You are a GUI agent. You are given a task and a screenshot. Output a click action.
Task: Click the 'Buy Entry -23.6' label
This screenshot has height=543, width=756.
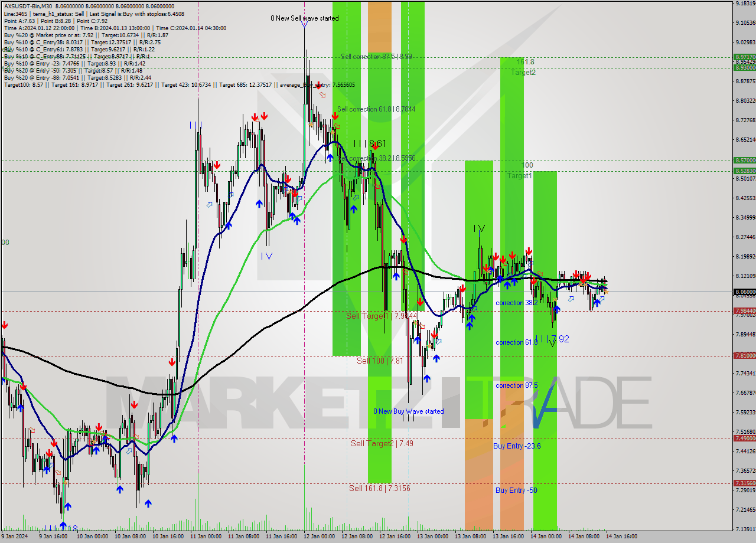click(x=517, y=446)
